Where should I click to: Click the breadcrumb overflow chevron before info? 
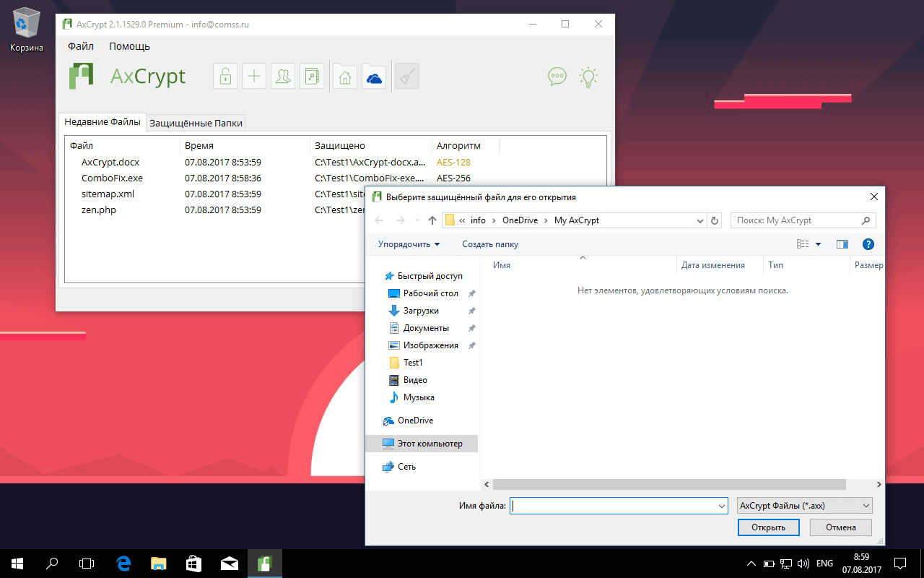[x=462, y=220]
